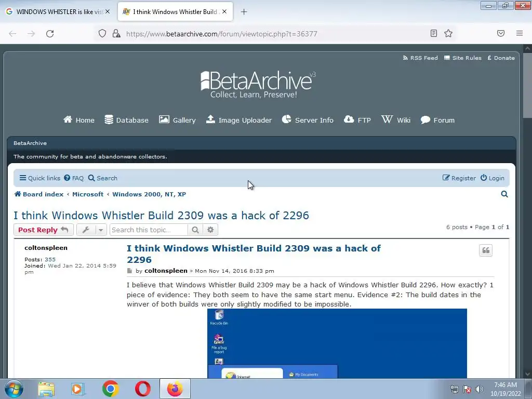Open coltonspleen profile in the sidebar
This screenshot has height=399, width=532.
tap(46, 248)
